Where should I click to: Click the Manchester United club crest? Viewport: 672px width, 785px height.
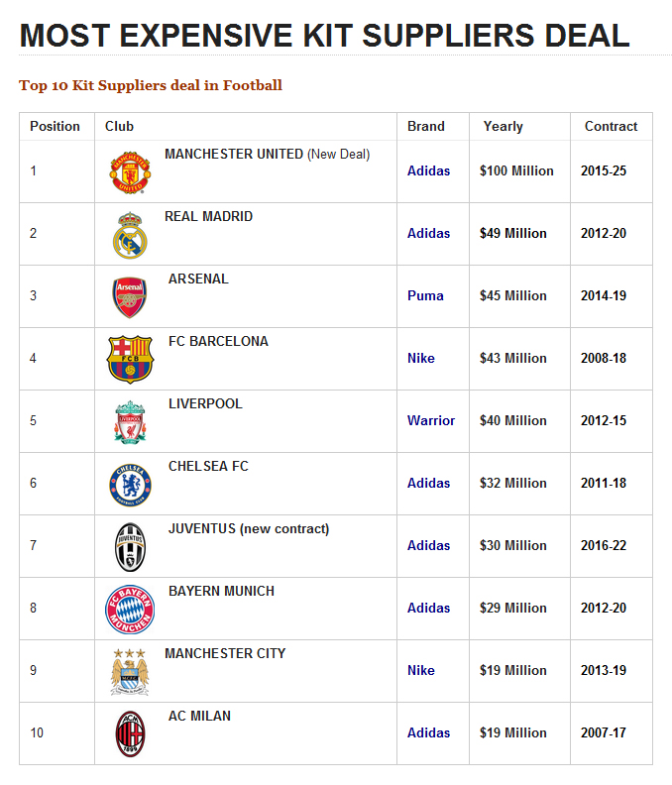coord(130,172)
